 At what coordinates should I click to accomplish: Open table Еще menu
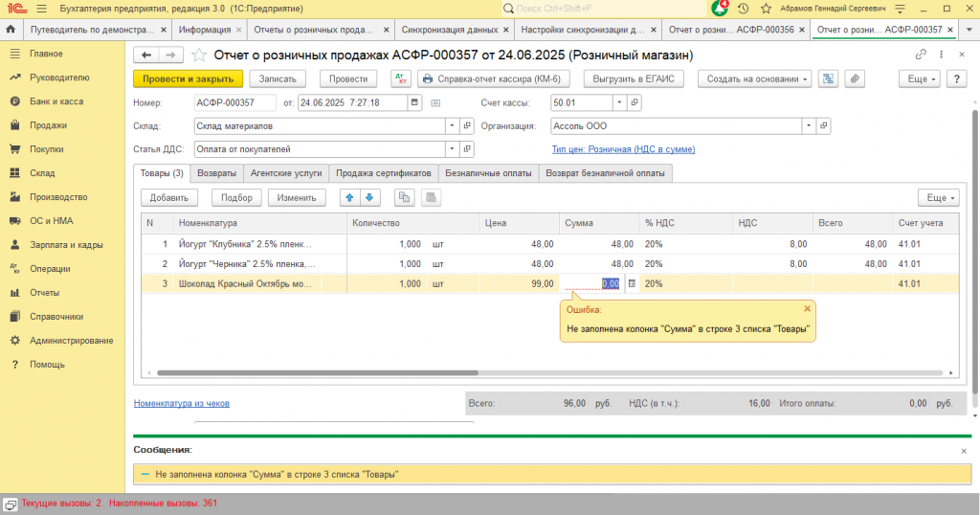pyautogui.click(x=939, y=197)
